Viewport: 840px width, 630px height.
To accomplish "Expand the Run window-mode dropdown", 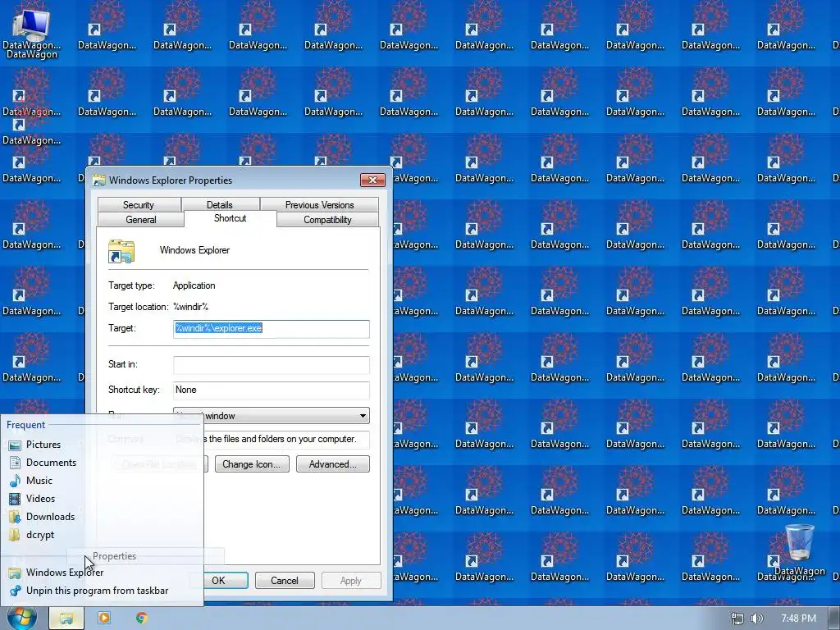I will tap(271, 416).
